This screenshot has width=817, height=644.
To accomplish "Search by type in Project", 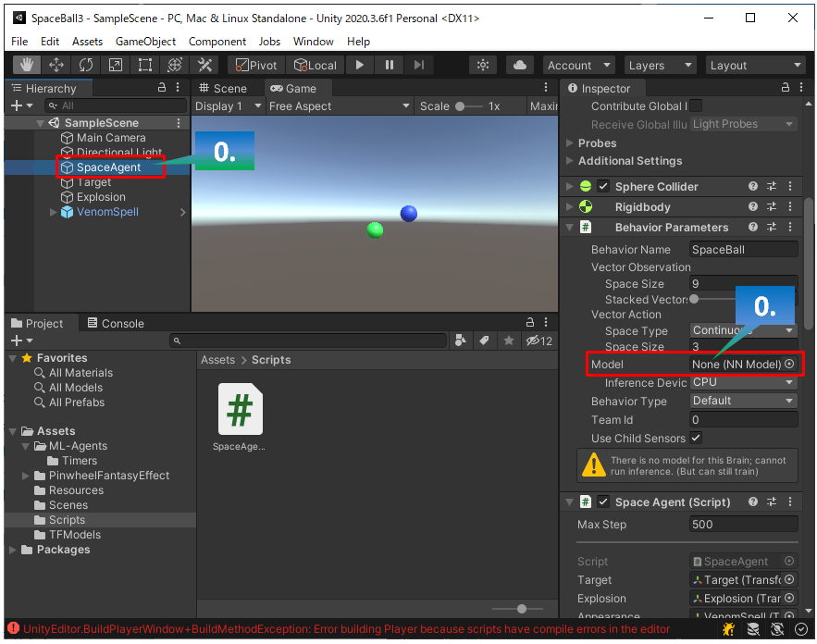I will (x=461, y=341).
